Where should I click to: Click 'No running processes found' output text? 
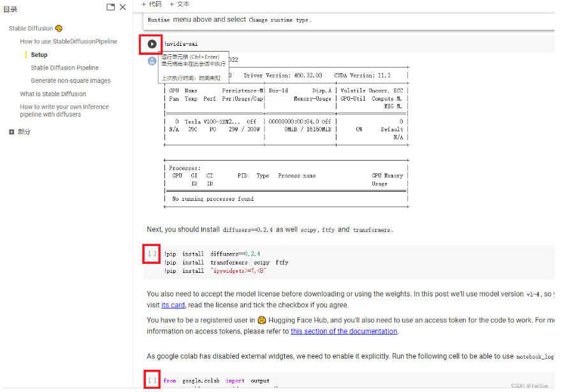[x=213, y=199]
